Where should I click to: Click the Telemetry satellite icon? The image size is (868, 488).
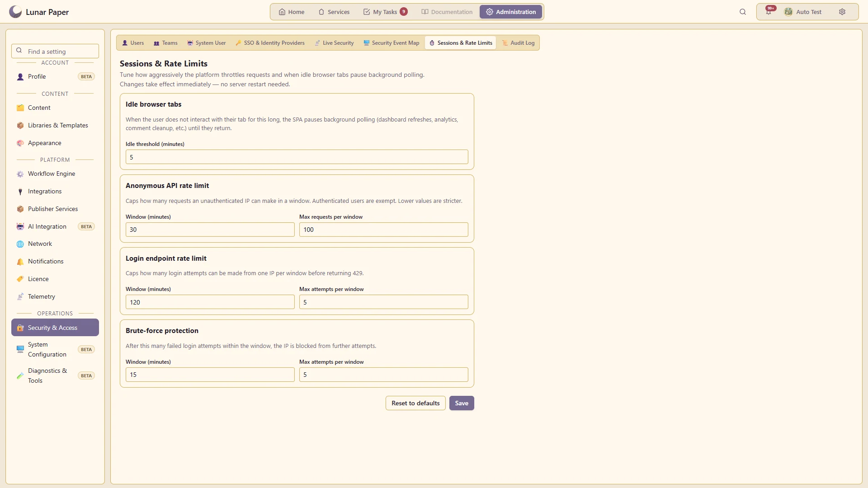[20, 297]
